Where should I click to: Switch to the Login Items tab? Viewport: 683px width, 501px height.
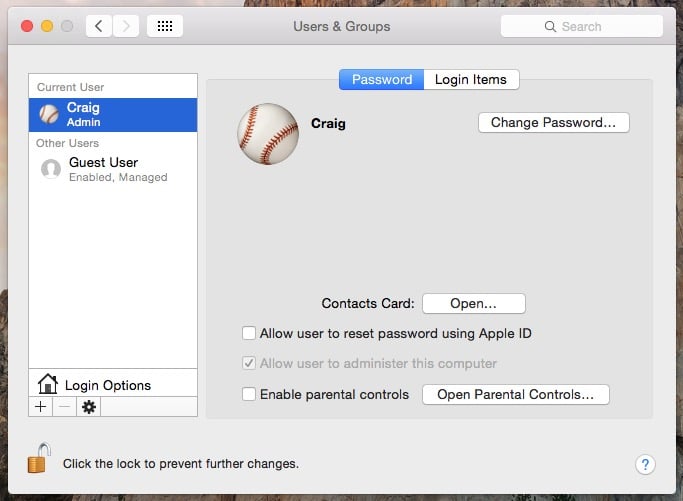[x=471, y=80]
